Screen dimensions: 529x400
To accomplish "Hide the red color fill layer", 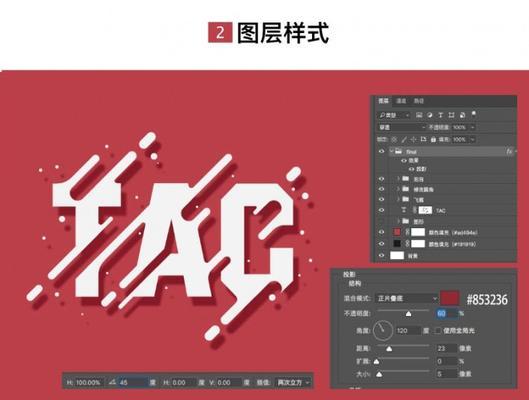I will click(x=382, y=232).
